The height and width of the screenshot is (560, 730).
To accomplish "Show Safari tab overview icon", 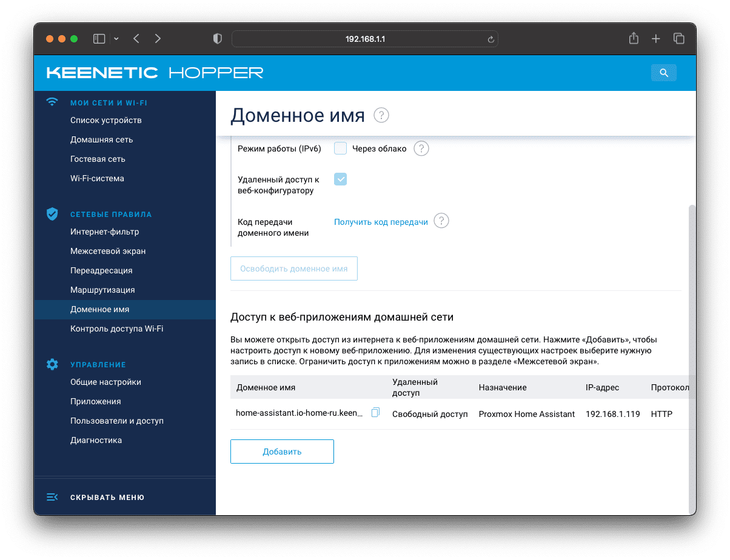I will point(678,39).
